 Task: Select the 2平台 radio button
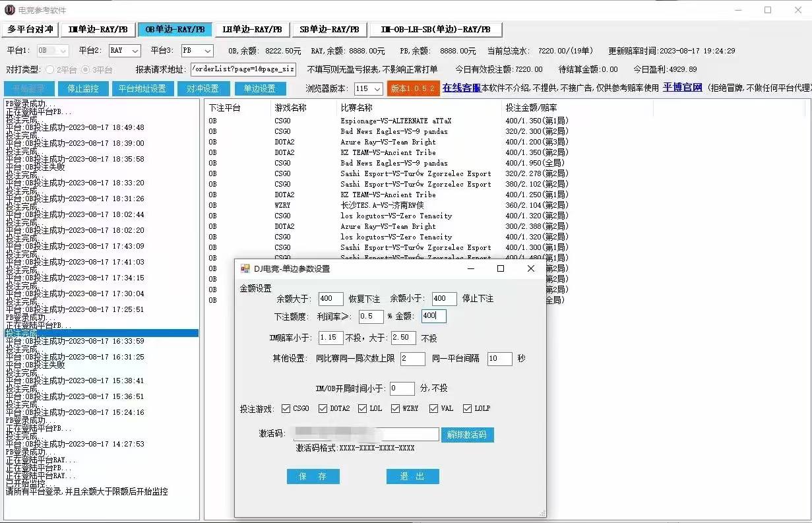[x=49, y=69]
